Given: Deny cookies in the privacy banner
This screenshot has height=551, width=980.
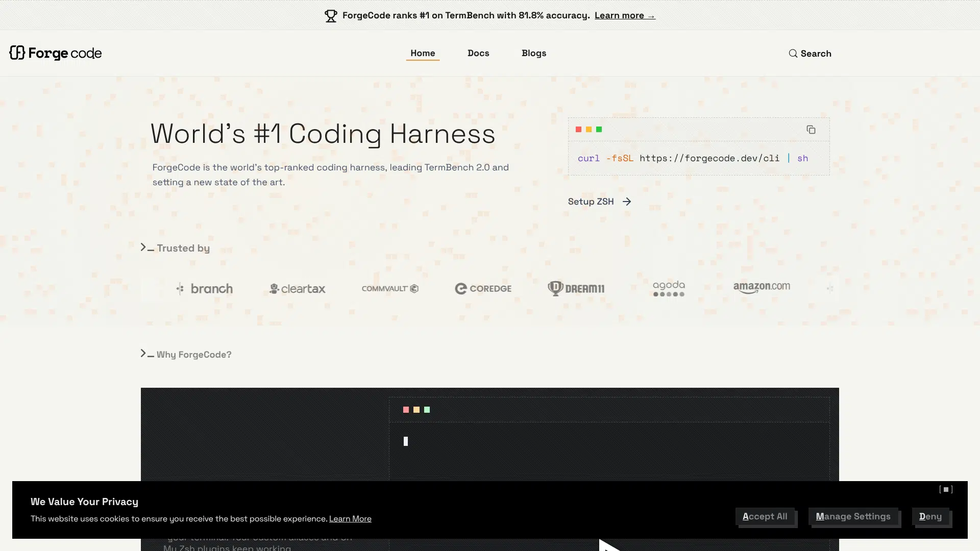Looking at the screenshot, I should [930, 516].
